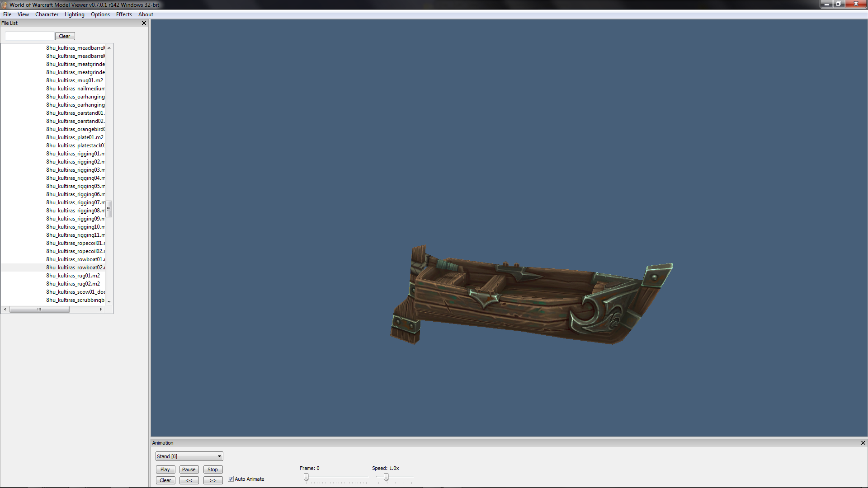Open the Stand [0] animation dropdown
Viewport: 868px width, 488px height.
[189, 456]
